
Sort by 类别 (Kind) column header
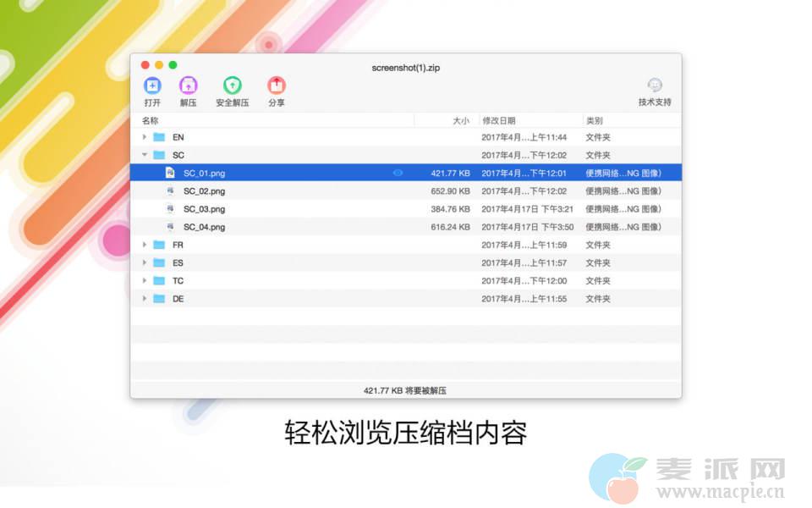[x=595, y=121]
